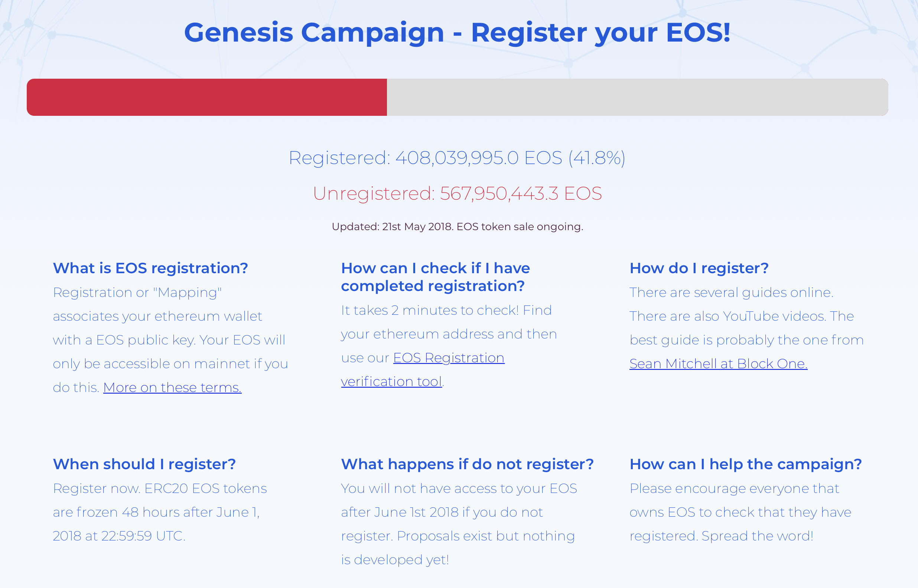The height and width of the screenshot is (588, 918).
Task: Click the "What happens if do not register?" heading
Action: point(468,464)
